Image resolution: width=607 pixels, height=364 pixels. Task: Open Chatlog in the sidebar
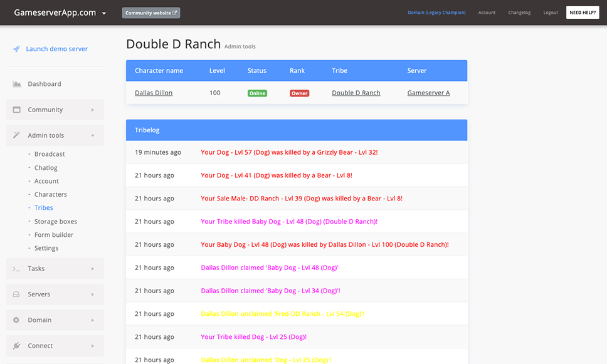pyautogui.click(x=46, y=167)
